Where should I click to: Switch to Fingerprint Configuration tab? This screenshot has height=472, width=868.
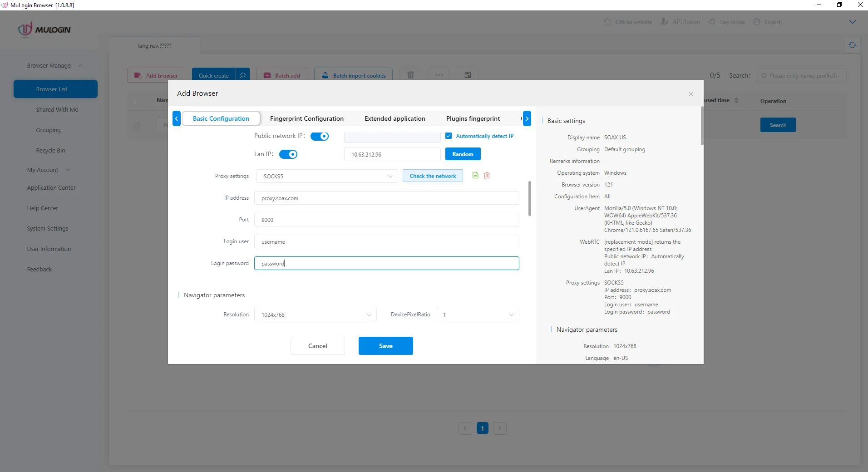(306, 118)
